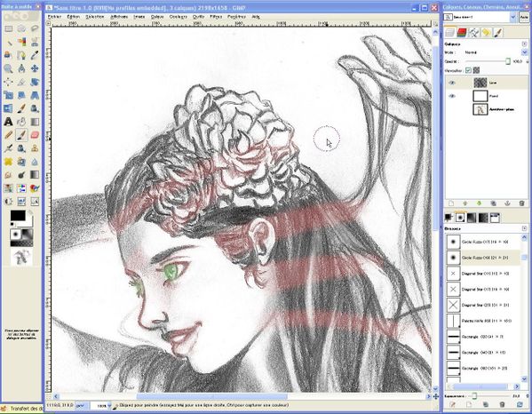
Task: Swap foreground and background colors
Action: pyautogui.click(x=30, y=212)
